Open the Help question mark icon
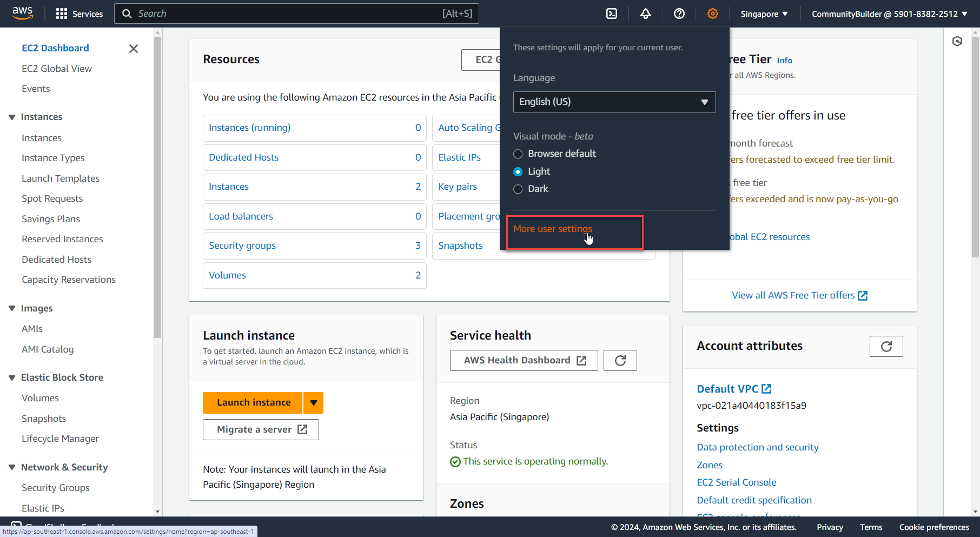 pyautogui.click(x=679, y=14)
